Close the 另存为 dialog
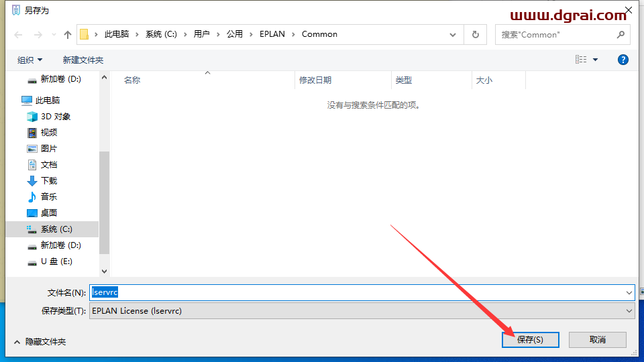Image resolution: width=644 pixels, height=362 pixels. point(629,10)
